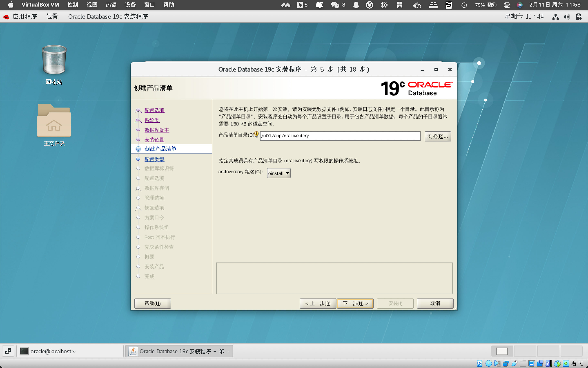Open the 设备 menu in VirtualBox
588x368 pixels.
coord(130,5)
